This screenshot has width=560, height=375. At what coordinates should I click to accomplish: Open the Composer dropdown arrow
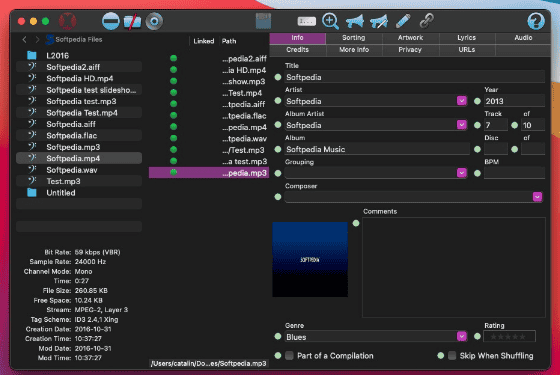537,197
